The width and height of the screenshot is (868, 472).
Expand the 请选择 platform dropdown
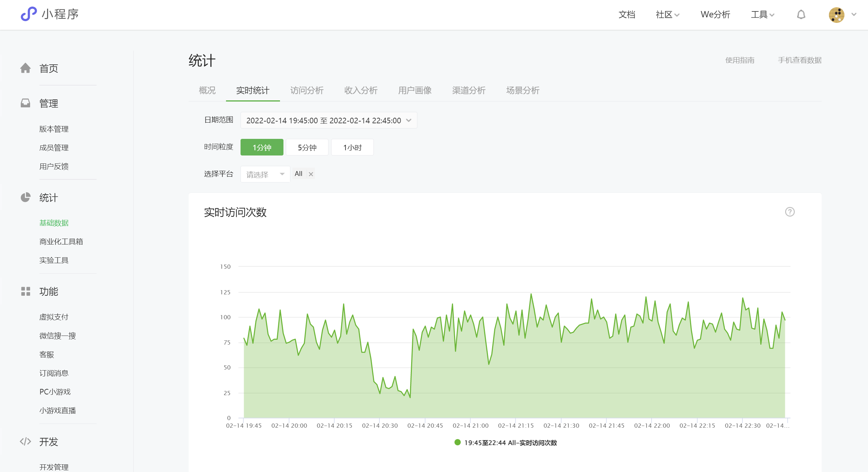[x=265, y=174]
